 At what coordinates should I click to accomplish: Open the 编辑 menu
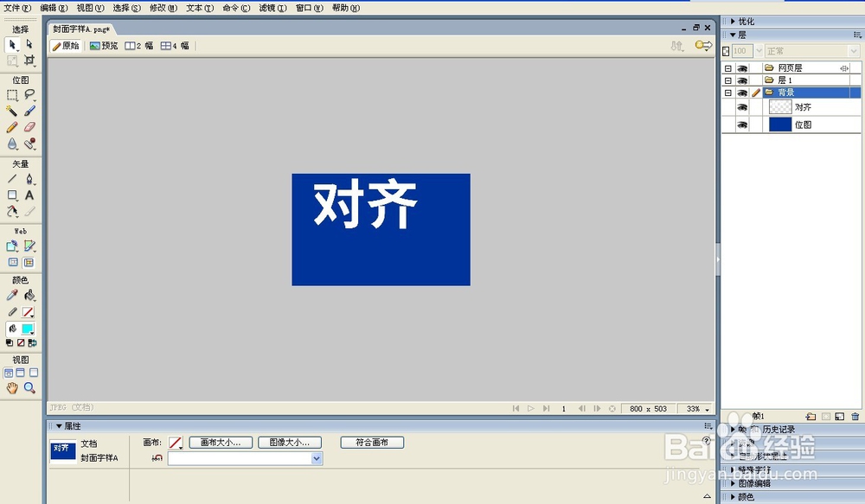click(x=54, y=8)
